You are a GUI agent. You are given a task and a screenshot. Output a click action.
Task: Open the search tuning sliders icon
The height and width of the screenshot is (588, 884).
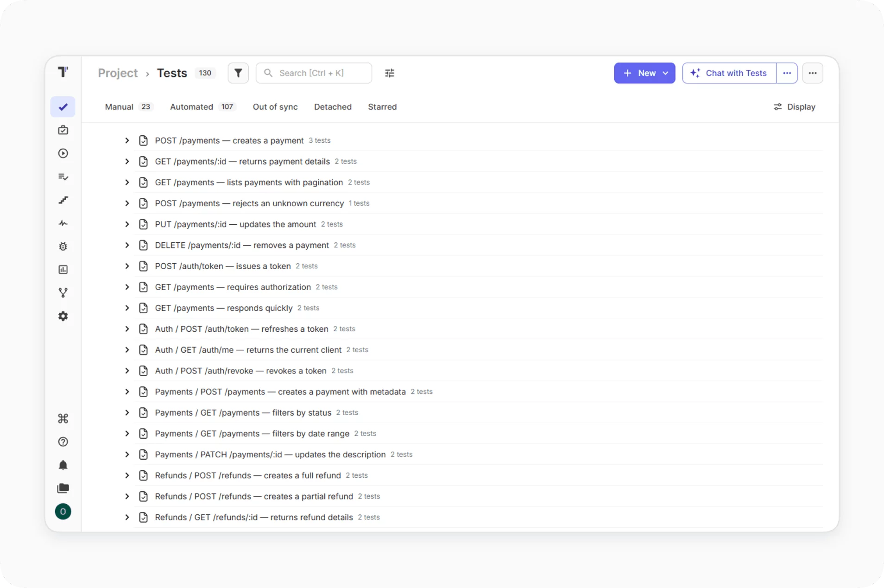390,73
